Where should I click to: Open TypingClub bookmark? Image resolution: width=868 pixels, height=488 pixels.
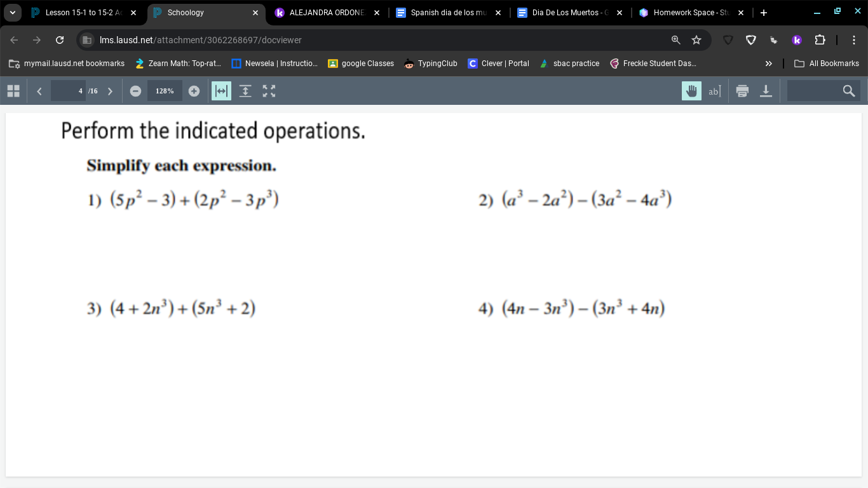pyautogui.click(x=431, y=64)
